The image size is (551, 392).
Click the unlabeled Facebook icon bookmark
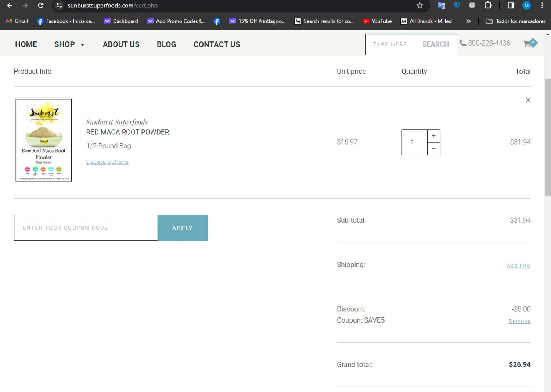coord(217,21)
